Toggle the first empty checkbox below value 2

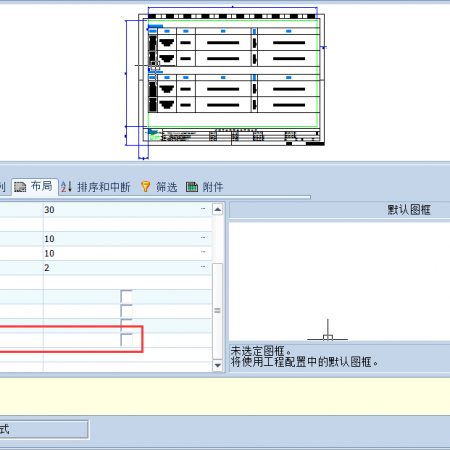click(127, 297)
